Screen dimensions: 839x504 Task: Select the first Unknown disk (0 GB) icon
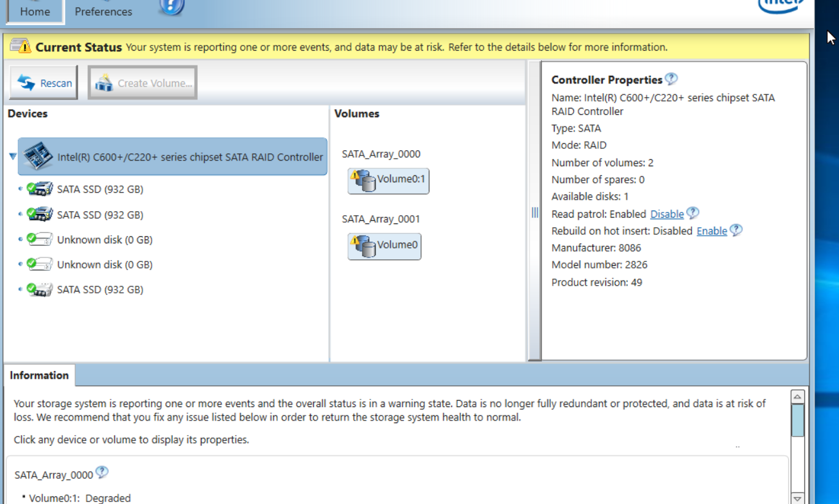[40, 239]
